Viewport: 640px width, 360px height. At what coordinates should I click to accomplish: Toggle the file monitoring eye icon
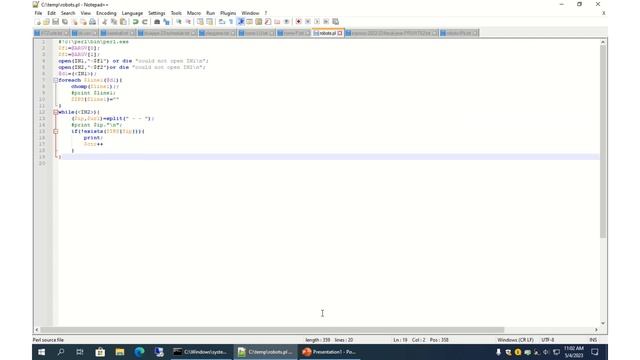pos(287,22)
